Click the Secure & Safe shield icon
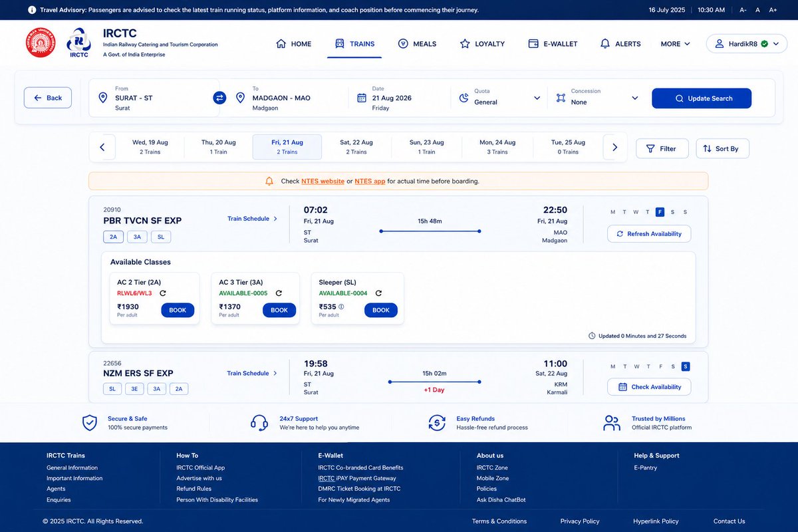The image size is (798, 532). point(90,423)
